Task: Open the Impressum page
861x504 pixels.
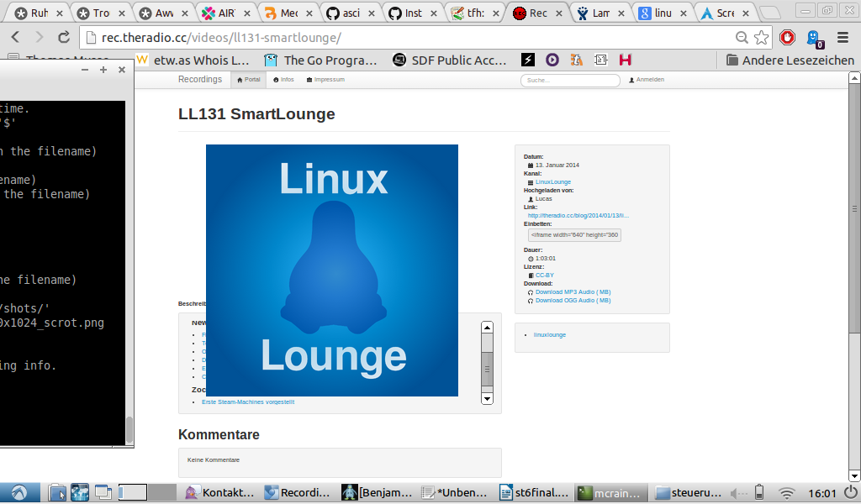Action: (x=325, y=80)
